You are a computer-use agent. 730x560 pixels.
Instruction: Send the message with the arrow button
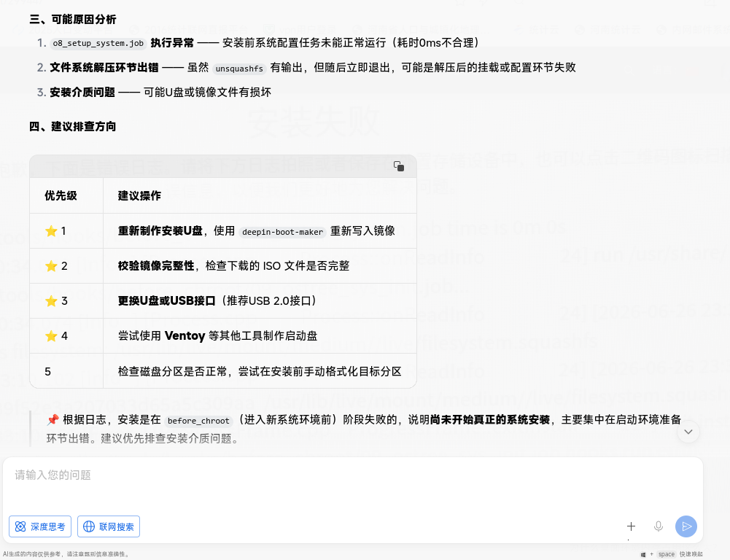click(x=686, y=526)
